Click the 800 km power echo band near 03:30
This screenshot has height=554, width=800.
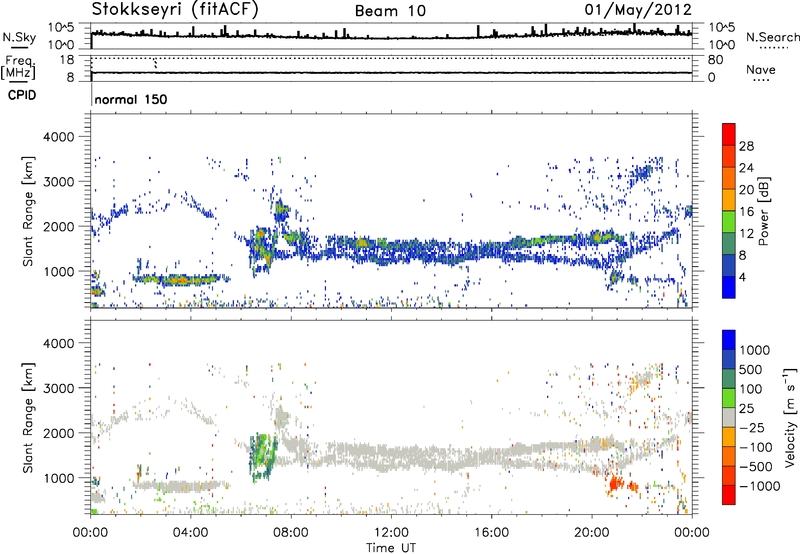[181, 280]
